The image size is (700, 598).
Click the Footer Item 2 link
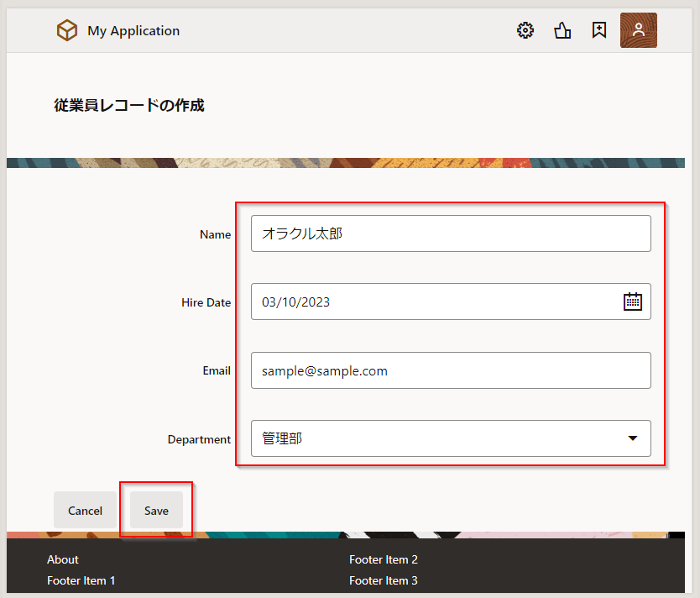pos(384,559)
